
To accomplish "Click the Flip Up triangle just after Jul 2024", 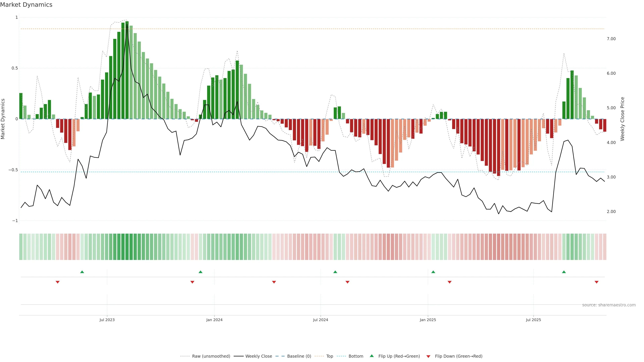I will tap(335, 272).
